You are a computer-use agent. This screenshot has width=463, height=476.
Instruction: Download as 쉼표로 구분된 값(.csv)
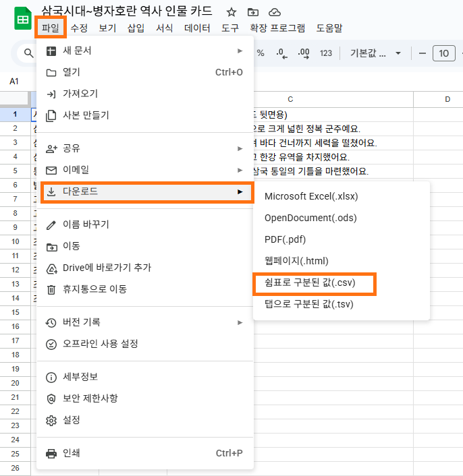[342, 282]
